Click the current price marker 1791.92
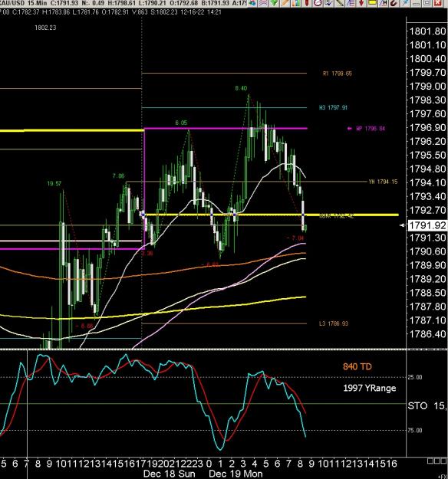 click(427, 225)
